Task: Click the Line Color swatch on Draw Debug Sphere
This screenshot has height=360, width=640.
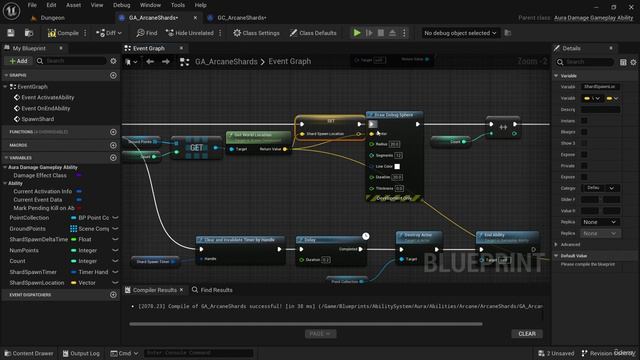Action: [x=397, y=167]
